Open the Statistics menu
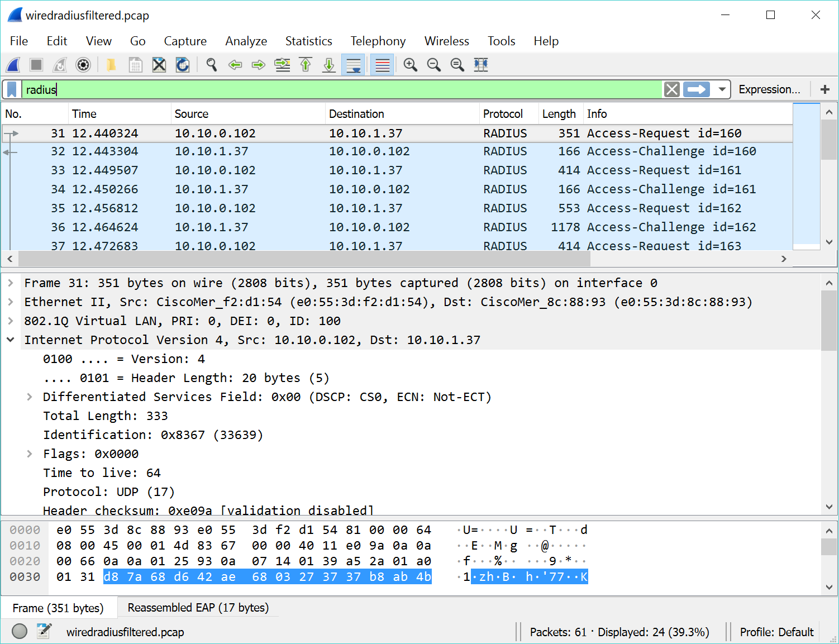The image size is (839, 644). click(308, 41)
